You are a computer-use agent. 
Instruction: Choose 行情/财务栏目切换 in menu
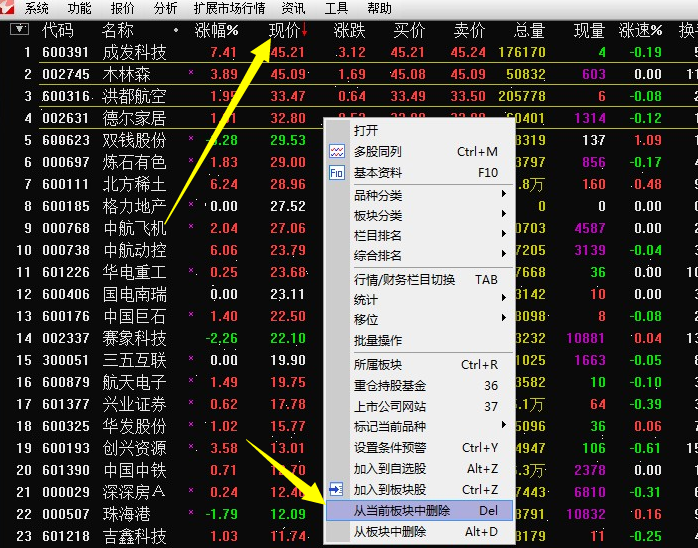(x=419, y=279)
